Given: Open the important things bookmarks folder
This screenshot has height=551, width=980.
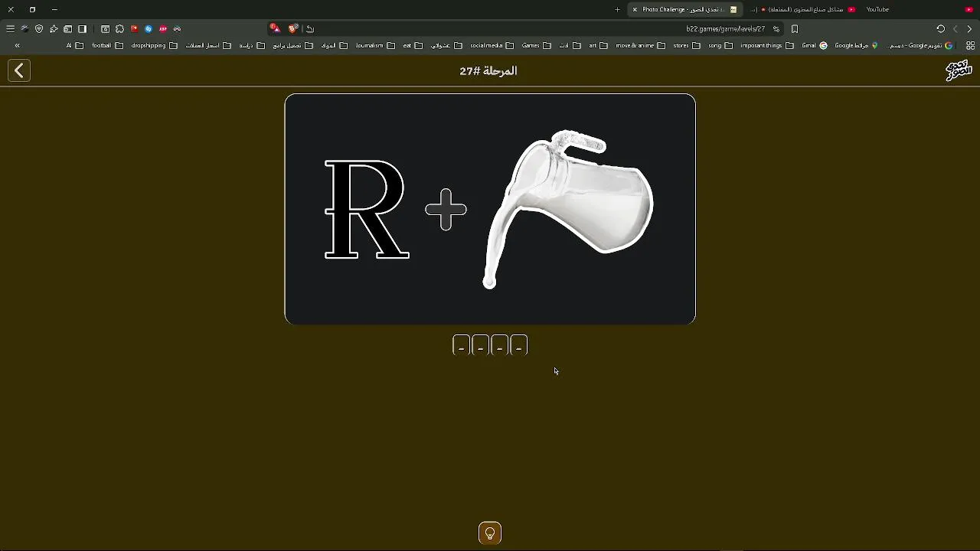Looking at the screenshot, I should pyautogui.click(x=767, y=45).
